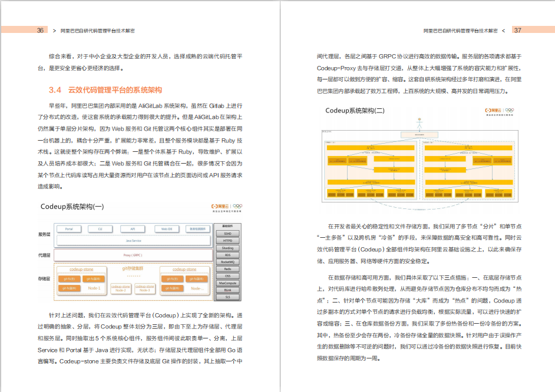The height and width of the screenshot is (392, 555).
Task: Click the top center box in architecture diagram (二)
Action: click(419, 135)
